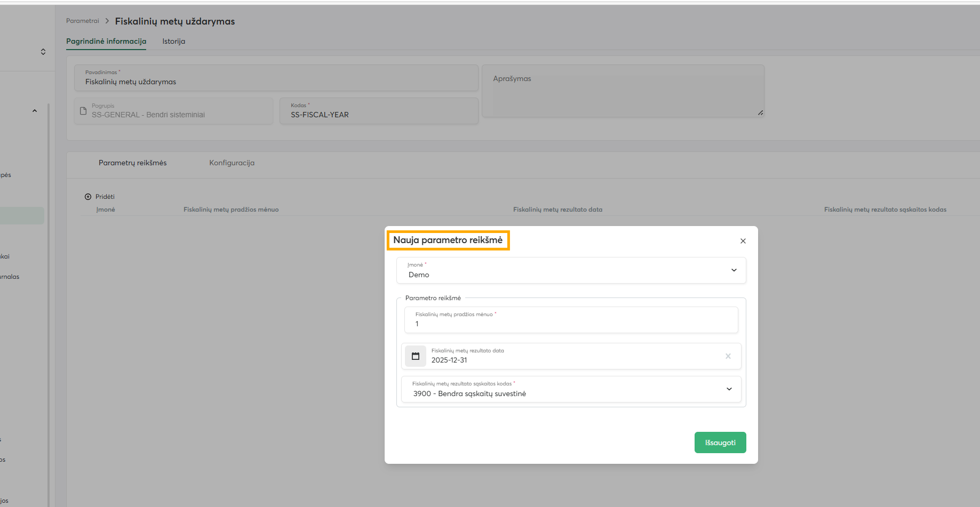This screenshot has height=507, width=980.
Task: Click the up-down chevron icon in the sidebar
Action: pyautogui.click(x=43, y=52)
